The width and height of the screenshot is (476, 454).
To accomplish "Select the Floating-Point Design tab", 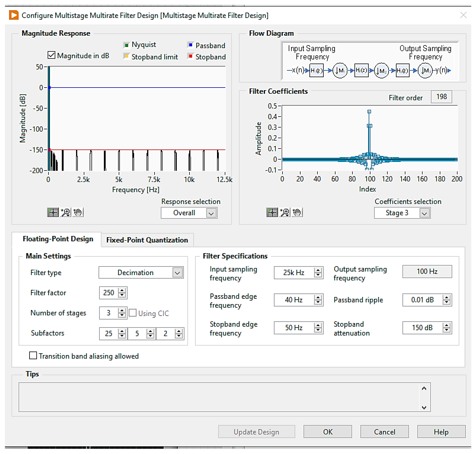I will click(58, 239).
